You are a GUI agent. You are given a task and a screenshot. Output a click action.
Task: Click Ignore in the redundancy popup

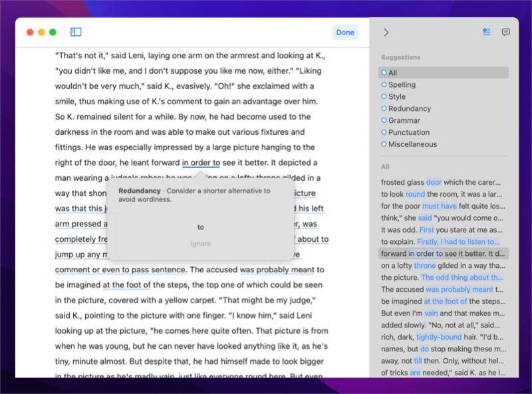point(201,243)
